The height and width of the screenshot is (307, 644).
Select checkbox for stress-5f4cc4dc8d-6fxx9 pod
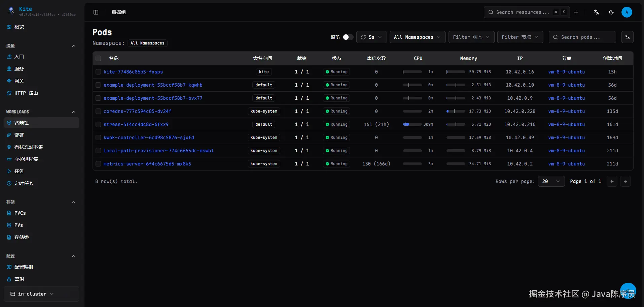point(98,124)
